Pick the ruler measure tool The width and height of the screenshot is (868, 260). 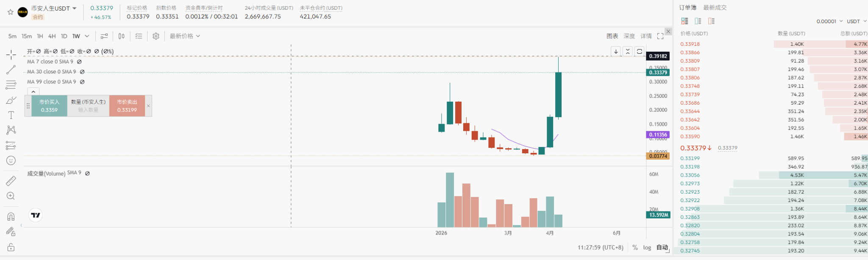[x=11, y=181]
